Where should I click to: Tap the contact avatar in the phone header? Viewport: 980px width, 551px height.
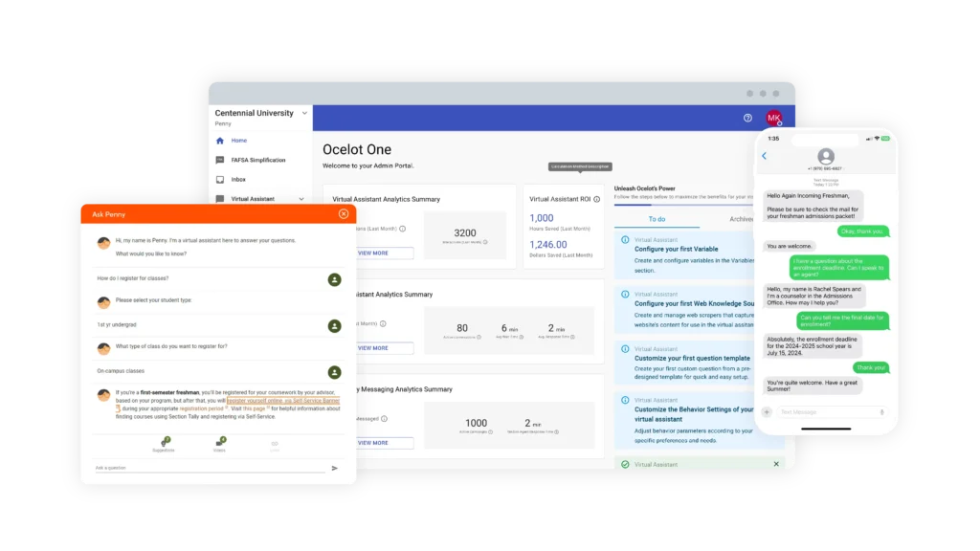[x=826, y=156]
